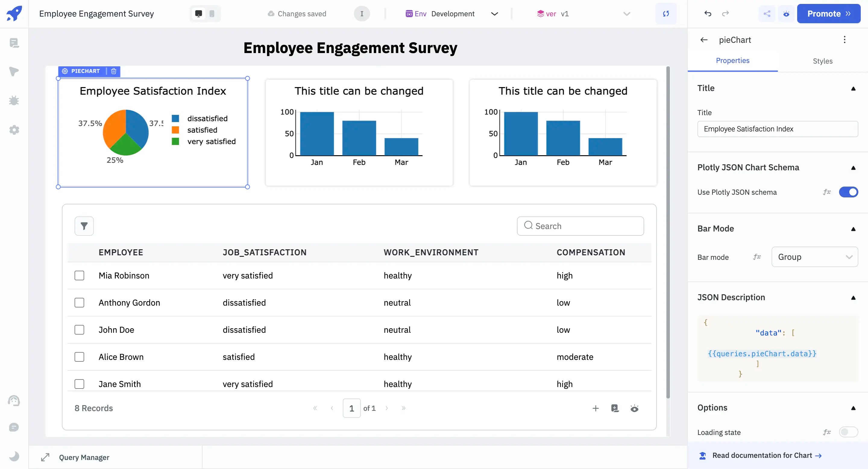This screenshot has height=469, width=868.
Task: Select the Properties tab
Action: [733, 61]
